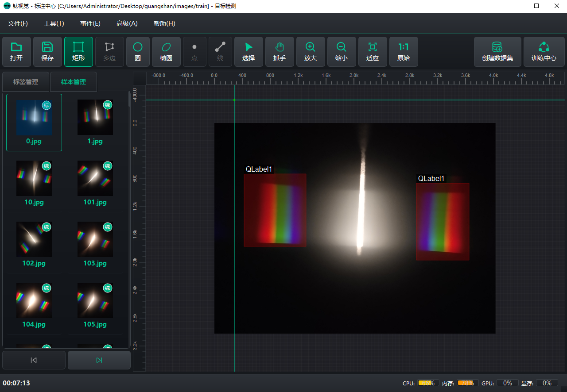Click the app logo in title bar
The height and width of the screenshot is (392, 567).
7,6
